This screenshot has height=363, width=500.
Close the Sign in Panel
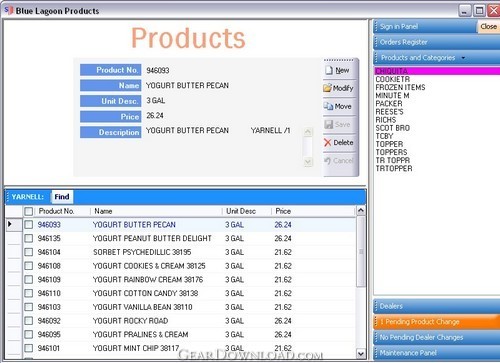(489, 26)
